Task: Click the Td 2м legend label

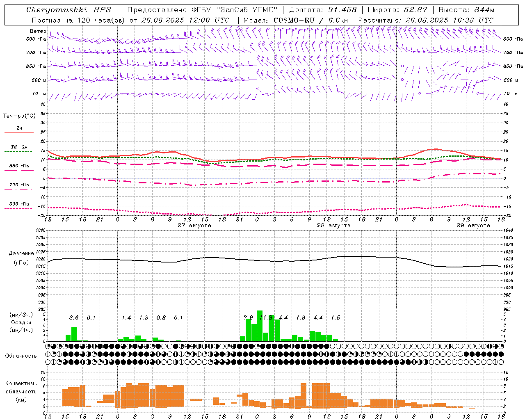Action: (x=19, y=147)
